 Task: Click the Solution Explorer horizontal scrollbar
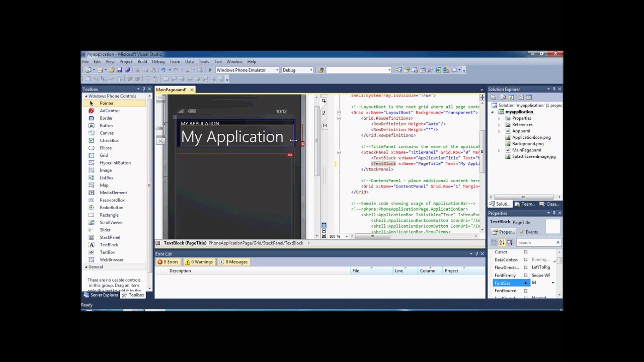click(x=524, y=197)
